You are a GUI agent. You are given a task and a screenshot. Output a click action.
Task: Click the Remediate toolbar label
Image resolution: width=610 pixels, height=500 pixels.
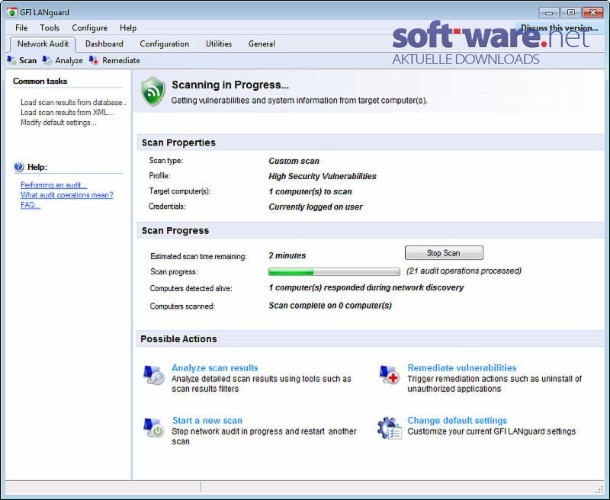coord(121,60)
